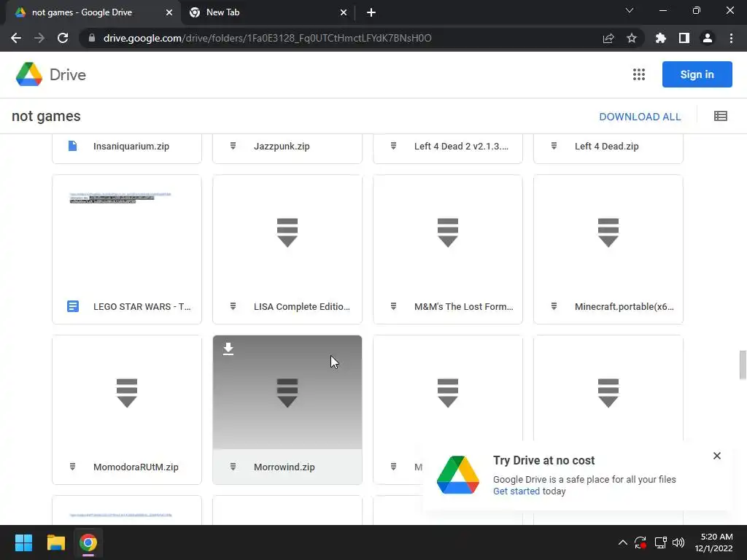747x560 pixels.
Task: Select the Left 4 Dead 2 v2.1.3 file name
Action: click(461, 146)
